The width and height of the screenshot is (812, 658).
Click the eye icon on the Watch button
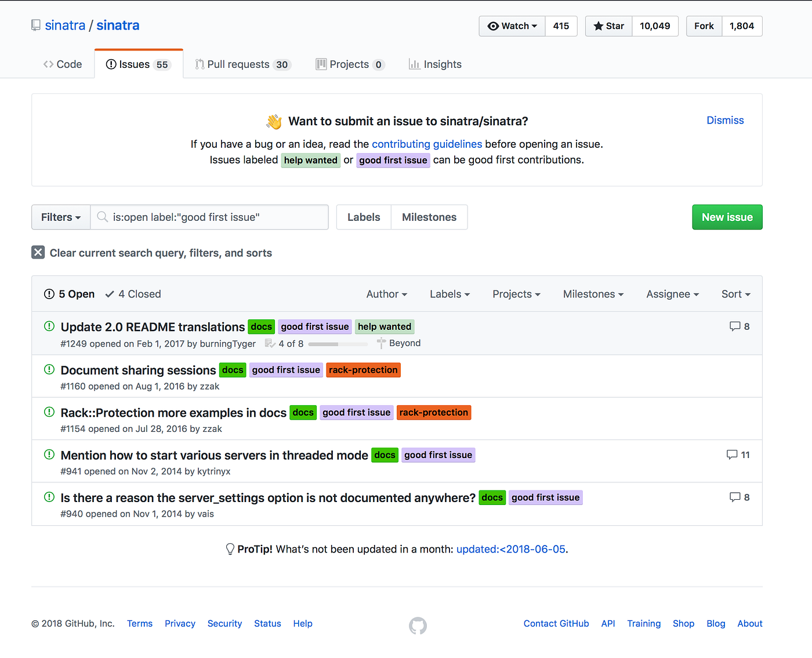point(493,26)
